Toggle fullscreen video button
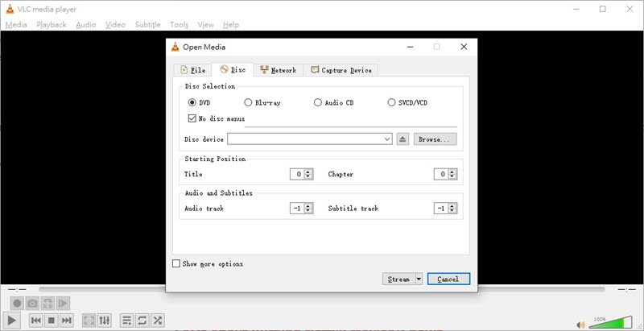 89,320
